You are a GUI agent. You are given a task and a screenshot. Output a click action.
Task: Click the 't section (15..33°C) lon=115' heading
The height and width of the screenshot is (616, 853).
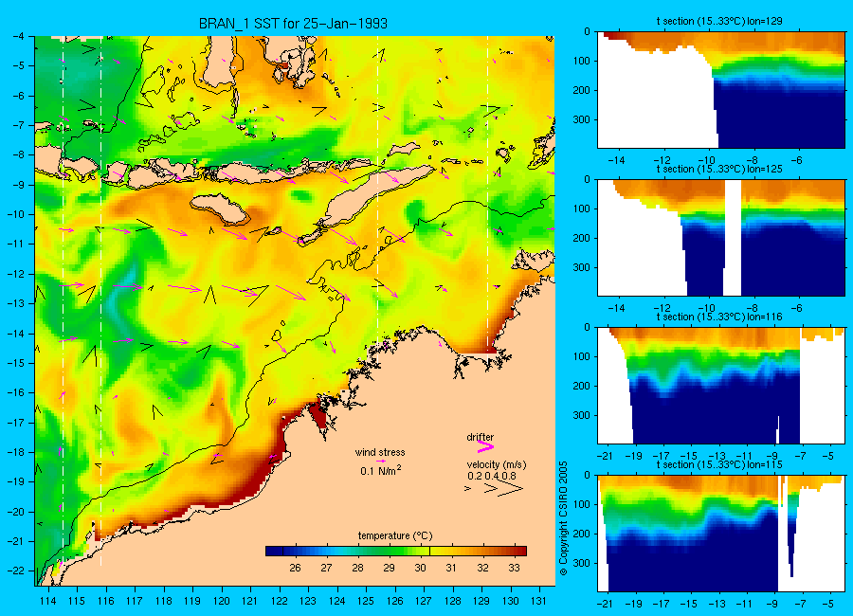[719, 464]
